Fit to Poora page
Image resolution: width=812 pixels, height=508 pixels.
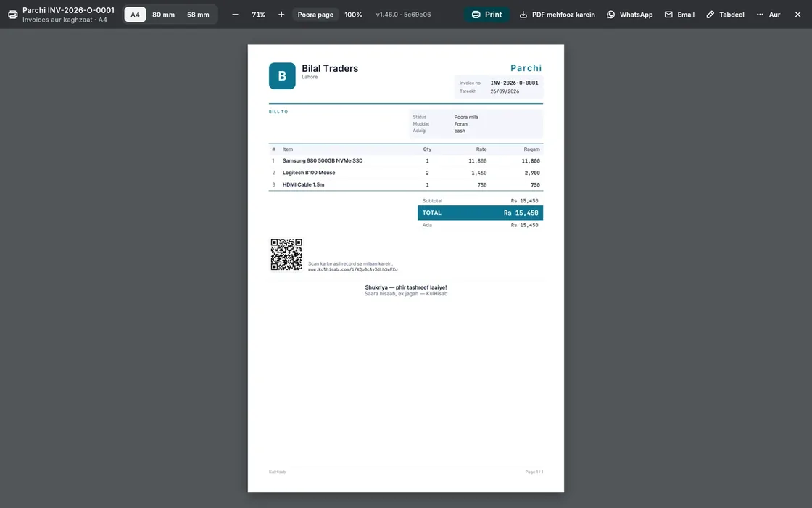point(315,15)
